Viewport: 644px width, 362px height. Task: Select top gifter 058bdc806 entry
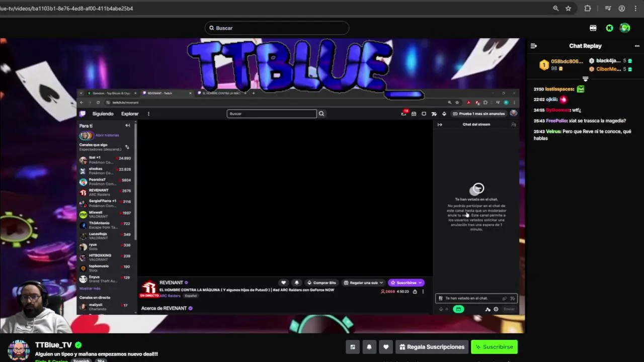pos(561,65)
